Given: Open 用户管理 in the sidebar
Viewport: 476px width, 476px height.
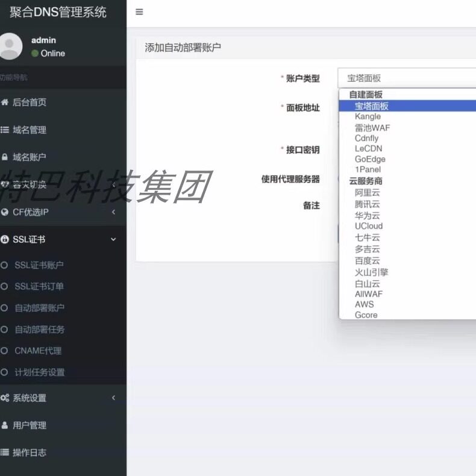Looking at the screenshot, I should coord(30,425).
